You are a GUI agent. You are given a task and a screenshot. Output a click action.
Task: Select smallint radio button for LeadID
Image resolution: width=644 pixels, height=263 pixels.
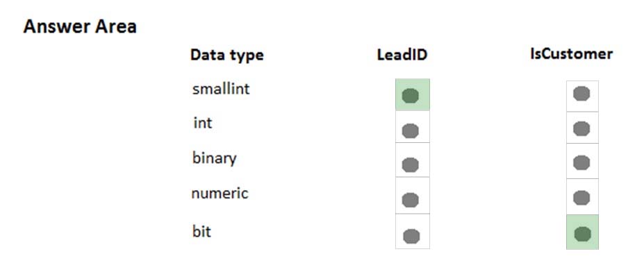(x=411, y=96)
